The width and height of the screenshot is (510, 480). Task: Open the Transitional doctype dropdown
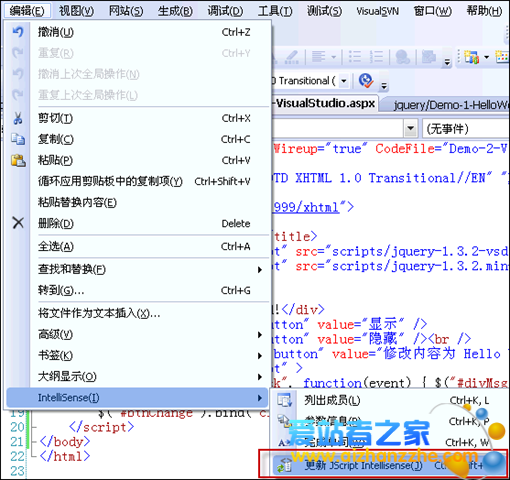(344, 81)
